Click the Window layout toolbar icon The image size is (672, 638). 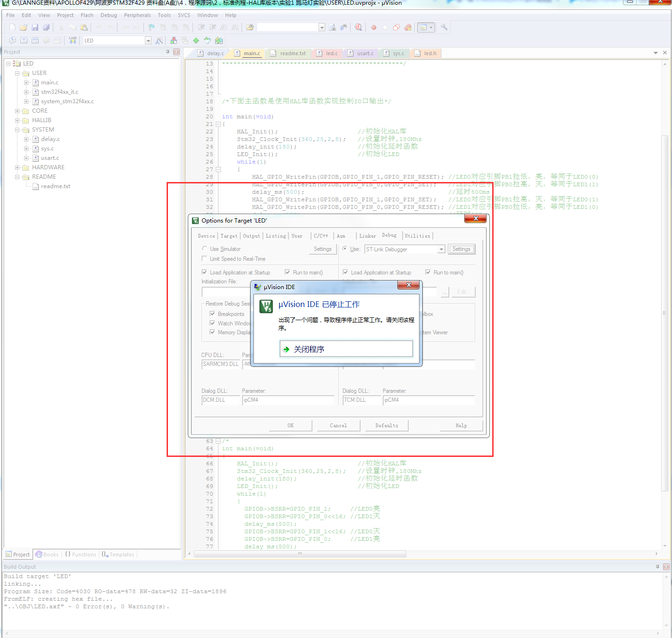(x=426, y=27)
